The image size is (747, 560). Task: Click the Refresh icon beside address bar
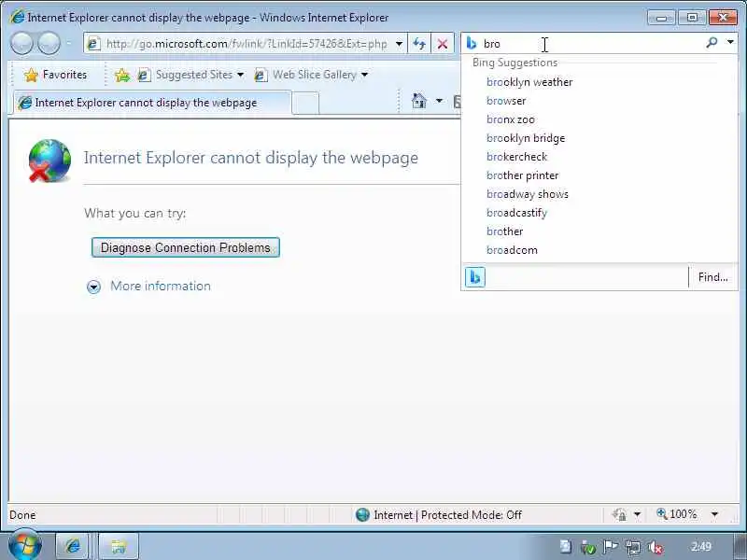419,44
